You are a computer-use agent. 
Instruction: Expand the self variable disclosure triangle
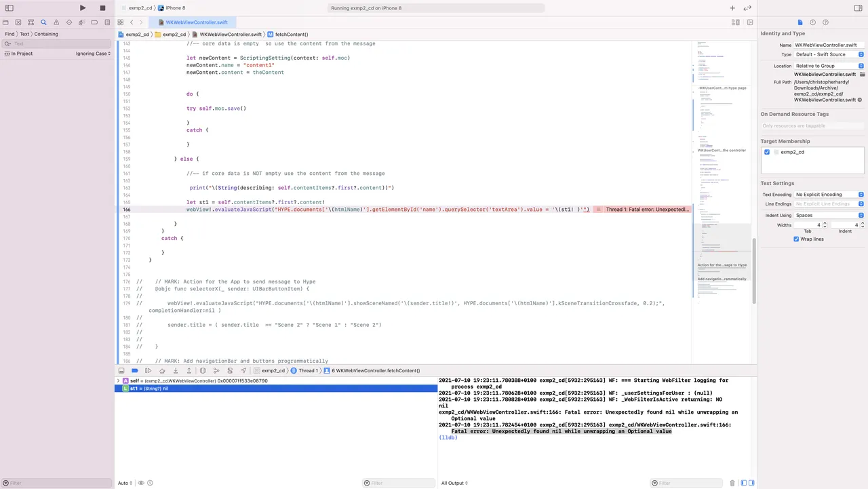pos(119,381)
